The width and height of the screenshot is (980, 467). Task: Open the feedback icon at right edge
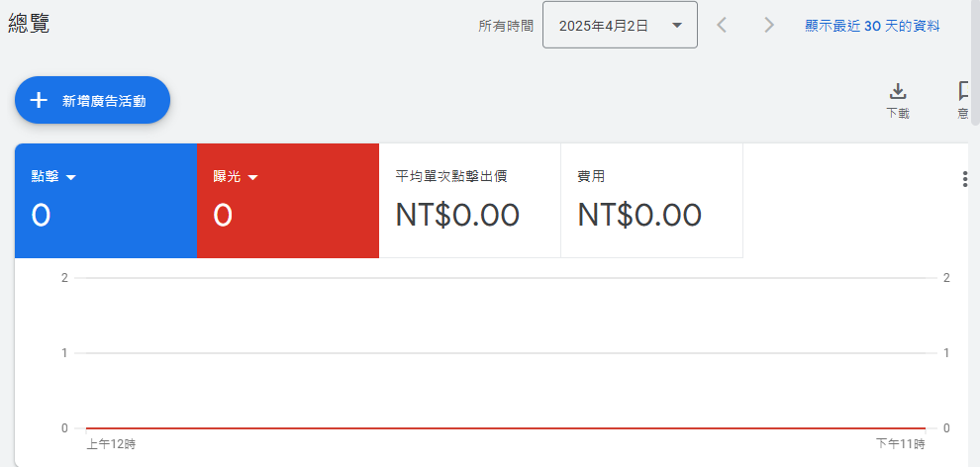tap(964, 91)
